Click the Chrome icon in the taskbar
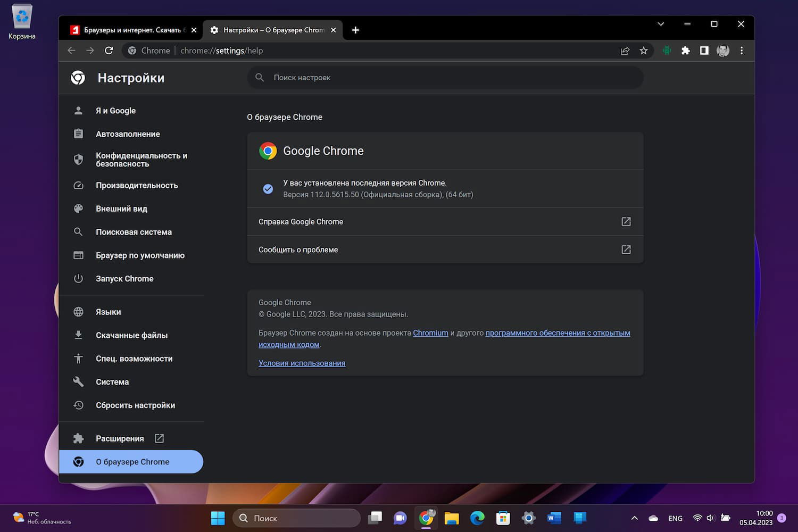This screenshot has height=532, width=798. pyautogui.click(x=426, y=518)
